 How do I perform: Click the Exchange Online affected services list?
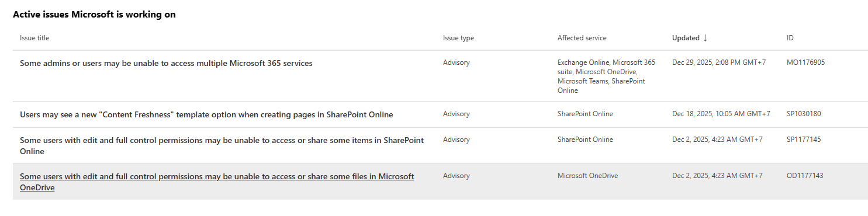pos(606,76)
